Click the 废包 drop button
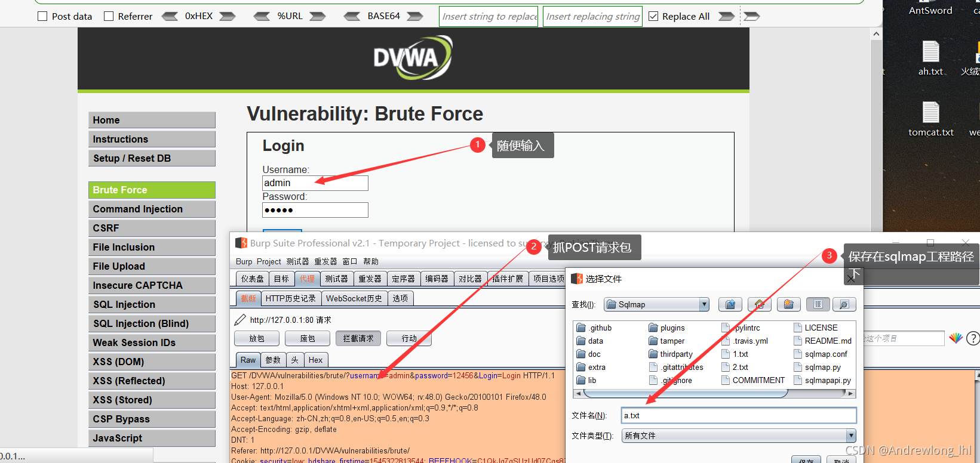 308,338
